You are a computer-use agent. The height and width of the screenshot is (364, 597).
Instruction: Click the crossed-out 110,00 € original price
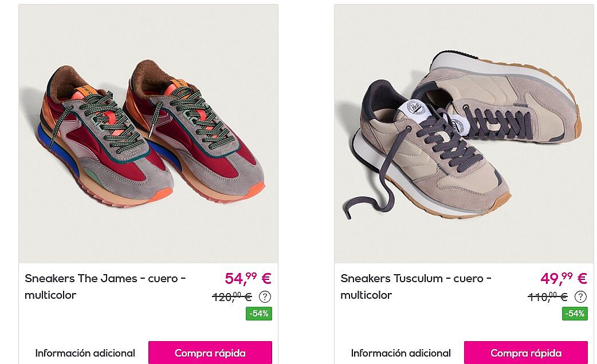(548, 296)
